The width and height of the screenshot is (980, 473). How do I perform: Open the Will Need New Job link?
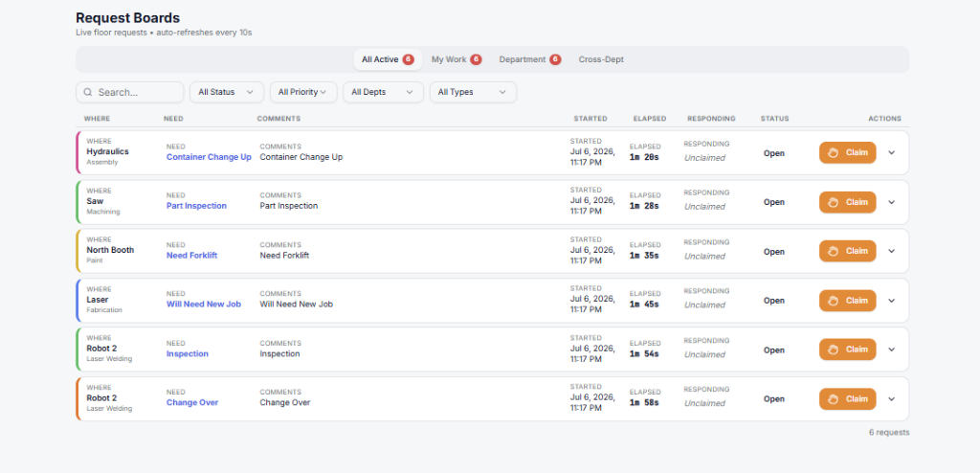tap(204, 304)
